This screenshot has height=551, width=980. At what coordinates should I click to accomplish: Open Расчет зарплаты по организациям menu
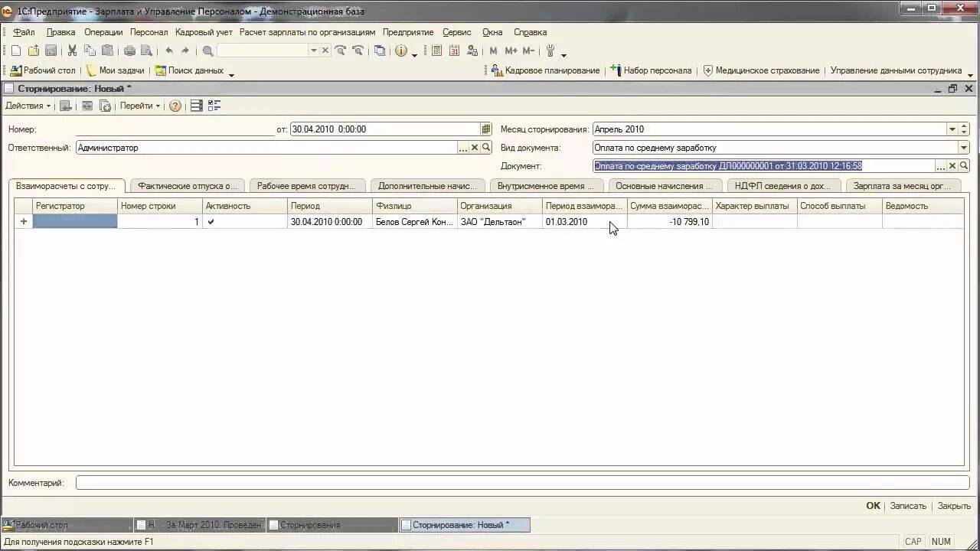coord(307,32)
